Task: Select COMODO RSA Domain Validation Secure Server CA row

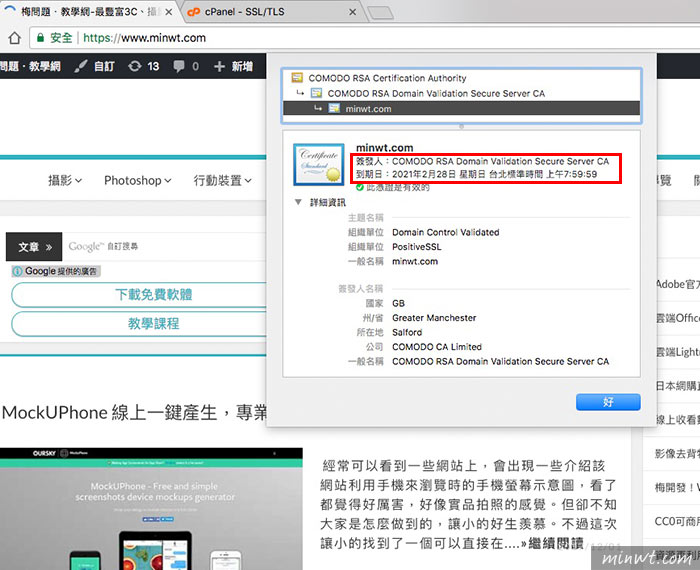Action: (x=461, y=93)
